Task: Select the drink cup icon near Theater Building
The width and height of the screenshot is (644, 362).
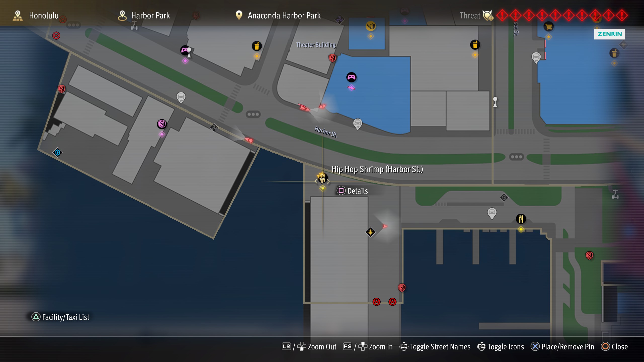Action: [257, 46]
